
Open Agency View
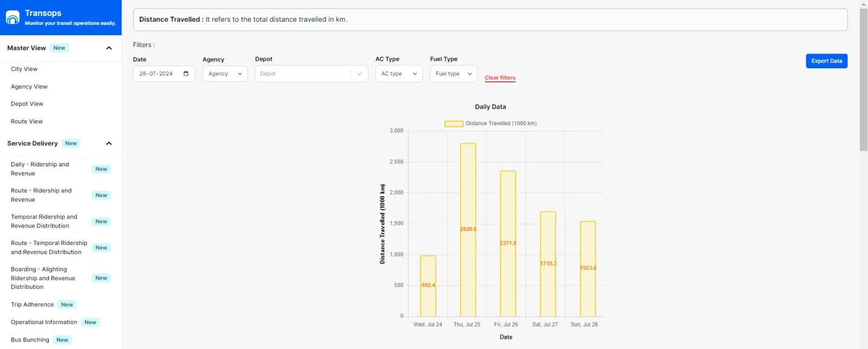29,87
